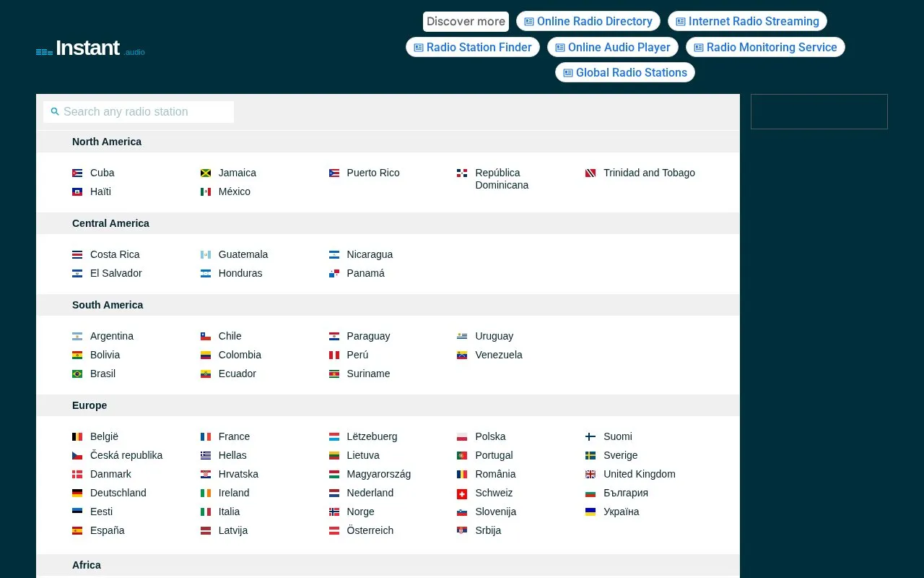
Task: Open Venezuela radio stations
Action: tap(499, 355)
